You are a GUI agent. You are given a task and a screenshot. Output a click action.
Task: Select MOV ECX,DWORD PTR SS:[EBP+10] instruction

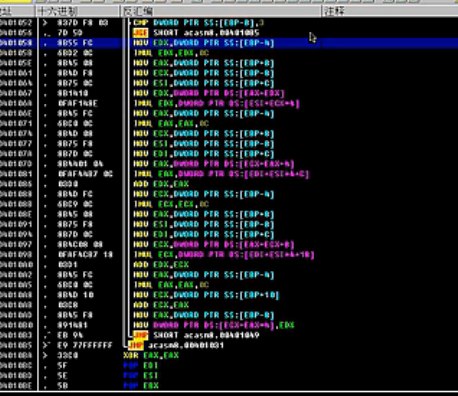pos(206,295)
